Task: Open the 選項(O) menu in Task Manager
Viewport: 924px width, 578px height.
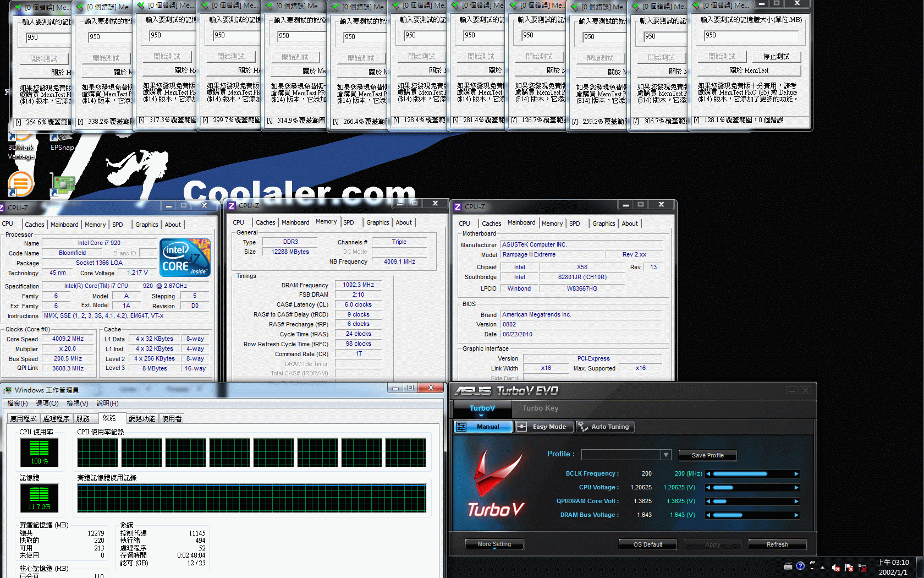Action: click(x=47, y=403)
